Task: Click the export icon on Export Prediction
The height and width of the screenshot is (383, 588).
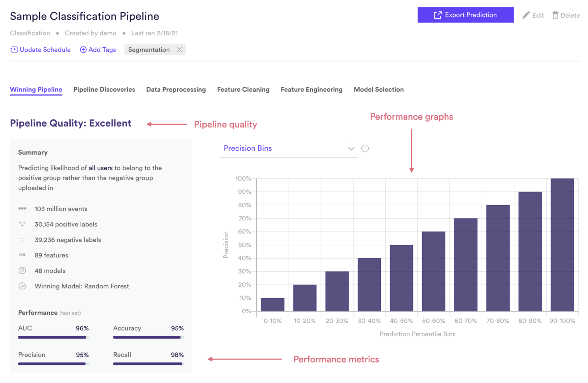Action: pyautogui.click(x=438, y=15)
